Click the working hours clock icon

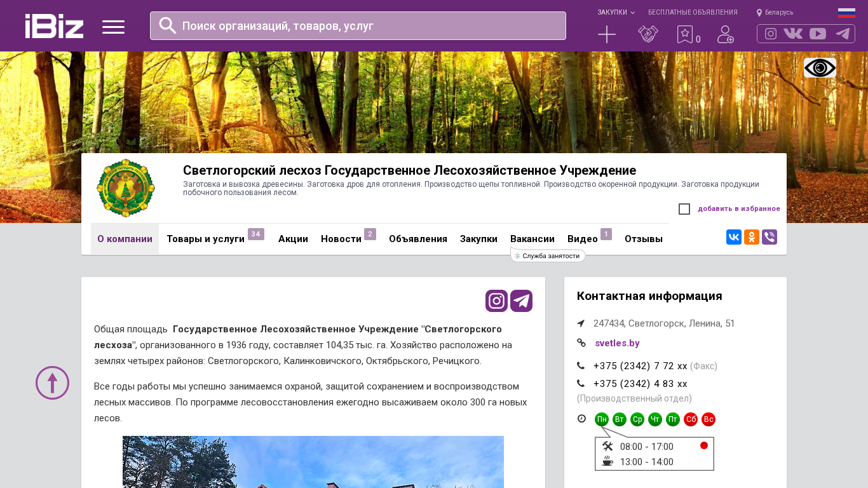pos(581,419)
